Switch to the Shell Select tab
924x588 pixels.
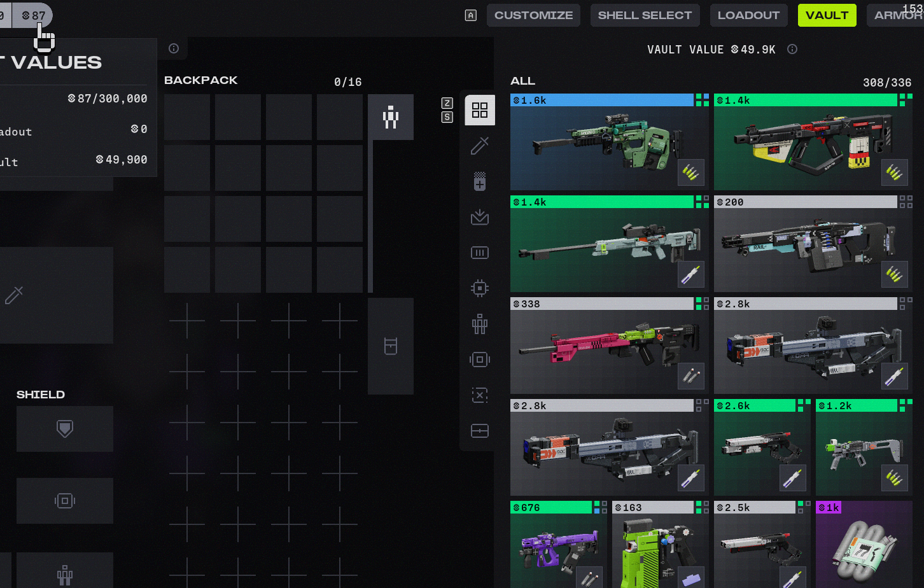coord(645,15)
